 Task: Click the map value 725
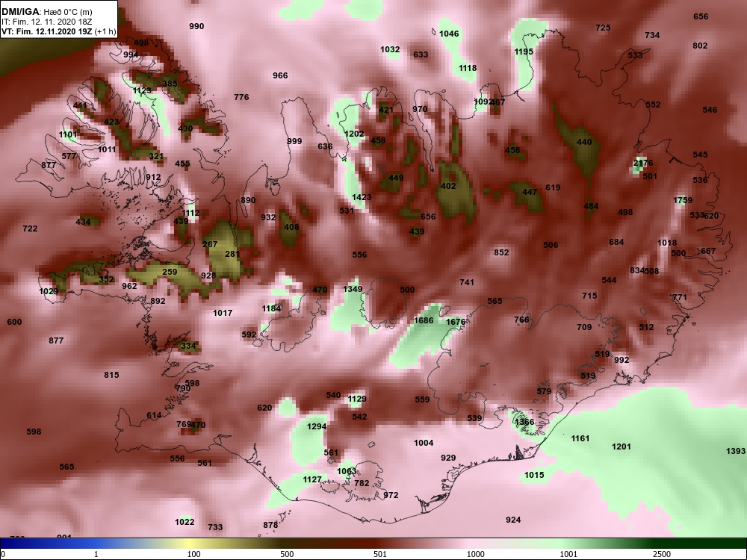pyautogui.click(x=603, y=28)
